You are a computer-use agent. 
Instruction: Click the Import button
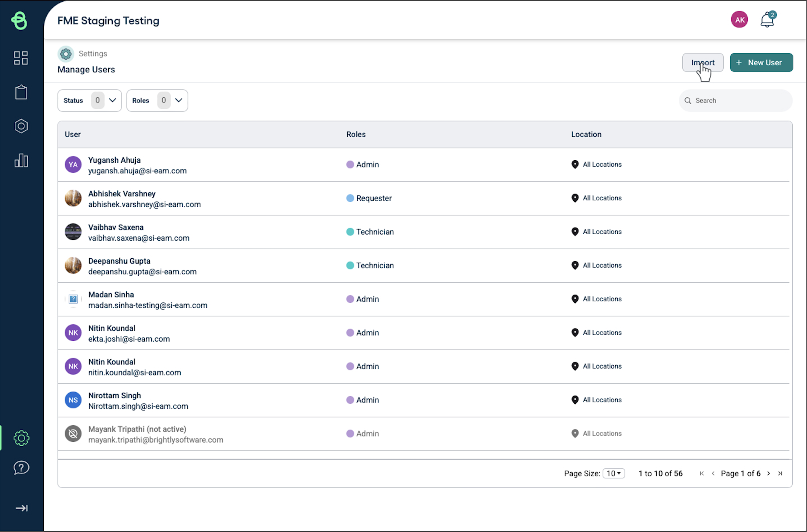[702, 63]
